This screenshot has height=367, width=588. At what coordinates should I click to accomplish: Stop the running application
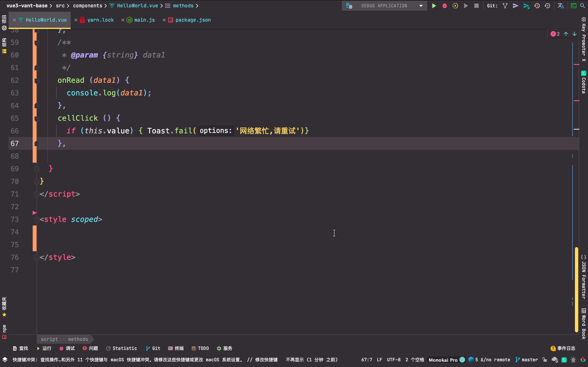click(476, 6)
